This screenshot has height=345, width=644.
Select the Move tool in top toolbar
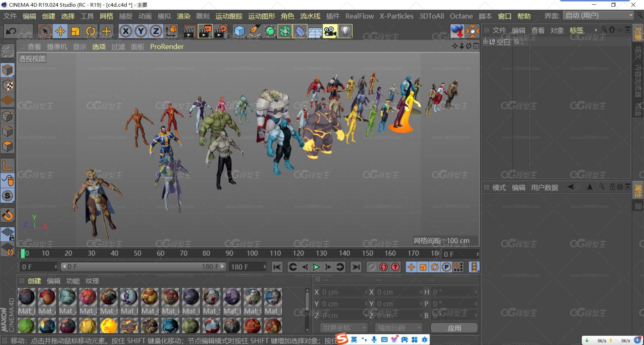[x=60, y=31]
